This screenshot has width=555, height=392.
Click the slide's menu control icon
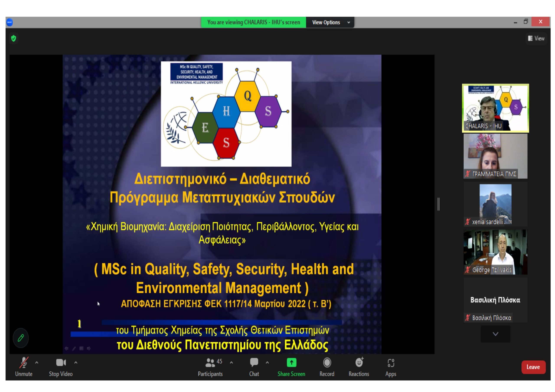[82, 348]
